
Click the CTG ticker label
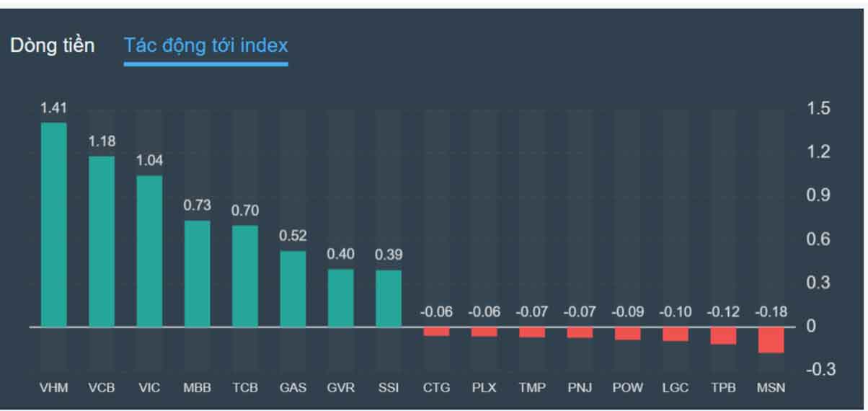pos(436,388)
